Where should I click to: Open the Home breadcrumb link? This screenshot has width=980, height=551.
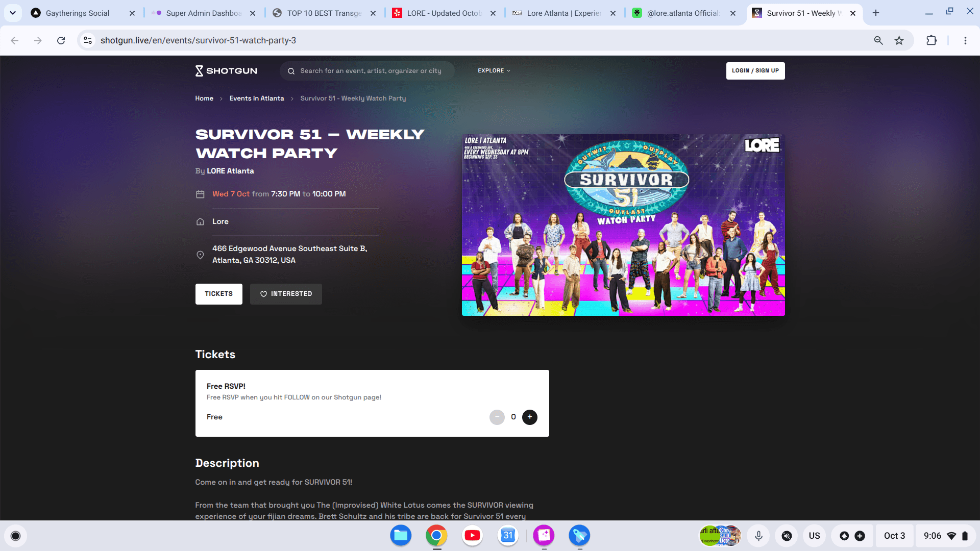pyautogui.click(x=204, y=98)
